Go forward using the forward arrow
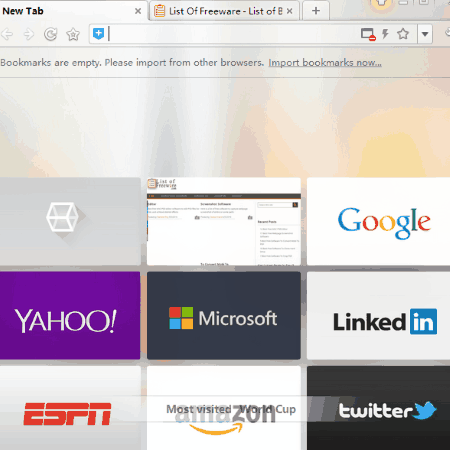 click(x=29, y=34)
